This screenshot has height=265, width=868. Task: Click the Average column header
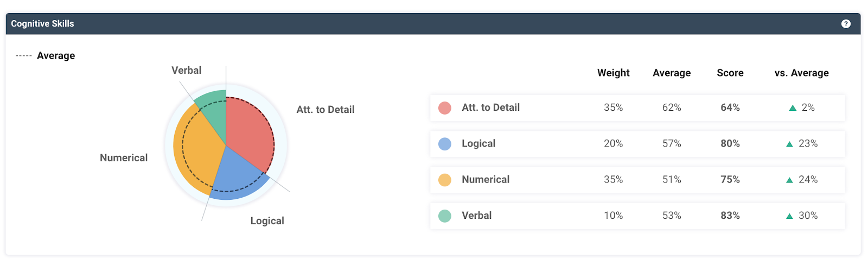pos(672,73)
